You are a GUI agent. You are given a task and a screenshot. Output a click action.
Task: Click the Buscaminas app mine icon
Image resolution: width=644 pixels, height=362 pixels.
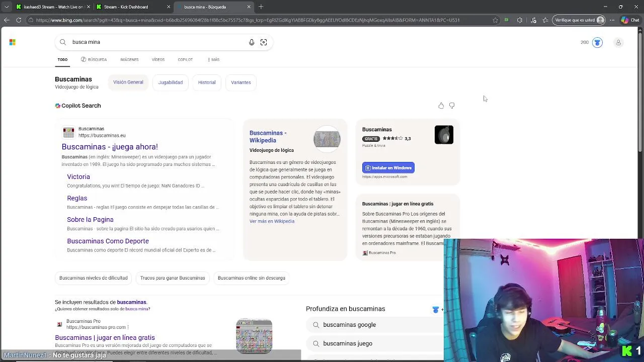tap(444, 135)
